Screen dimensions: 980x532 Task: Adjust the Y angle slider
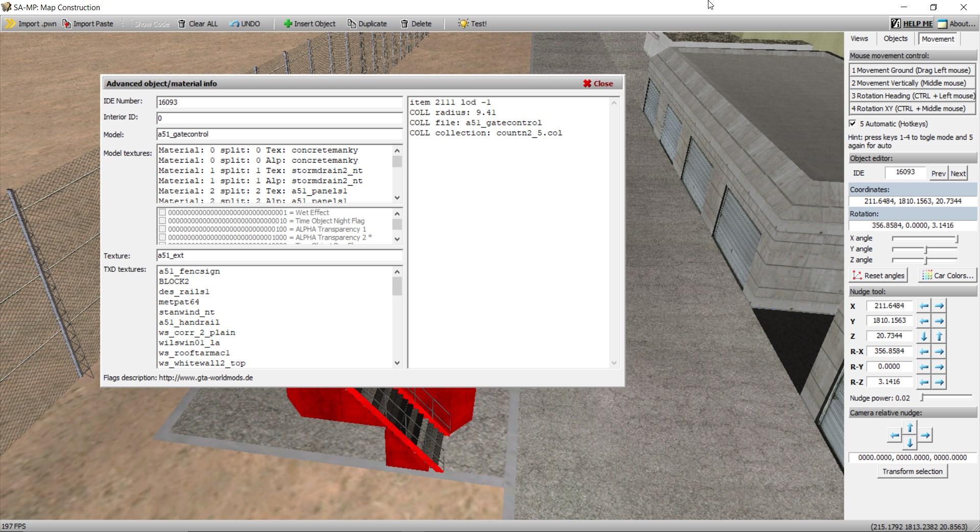pos(925,249)
